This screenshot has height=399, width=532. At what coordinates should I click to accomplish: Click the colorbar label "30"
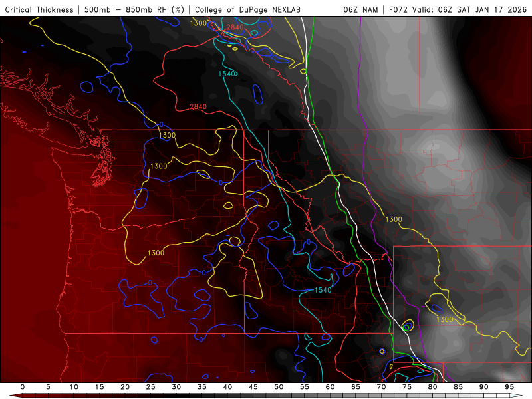176,387
